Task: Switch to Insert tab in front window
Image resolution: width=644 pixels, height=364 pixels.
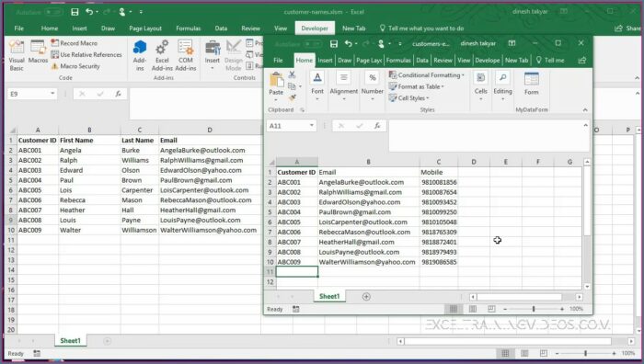Action: click(x=325, y=60)
